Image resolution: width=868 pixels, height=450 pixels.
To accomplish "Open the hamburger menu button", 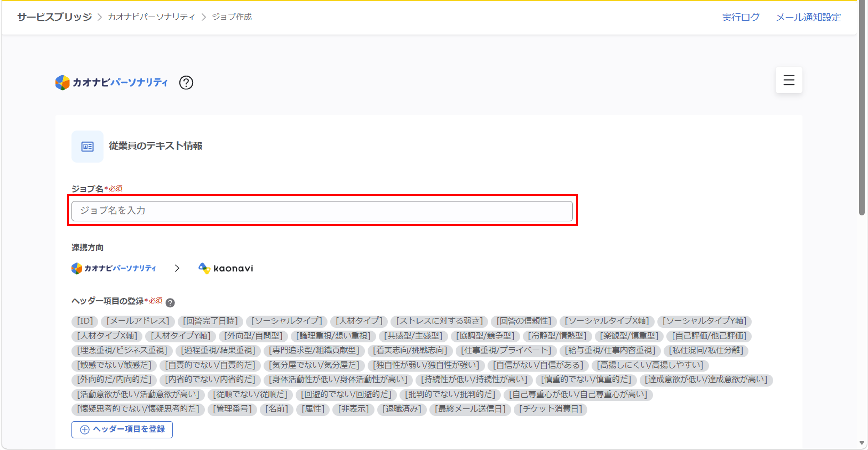I will 788,80.
